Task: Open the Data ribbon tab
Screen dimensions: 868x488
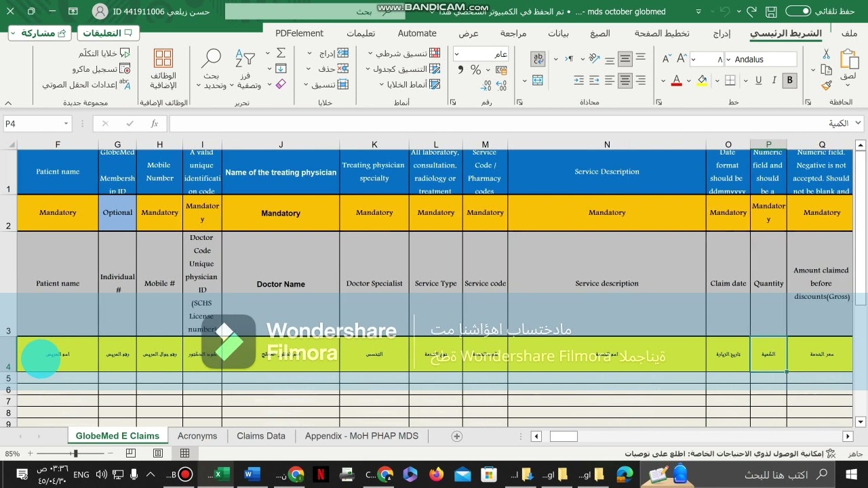Action: coord(559,33)
